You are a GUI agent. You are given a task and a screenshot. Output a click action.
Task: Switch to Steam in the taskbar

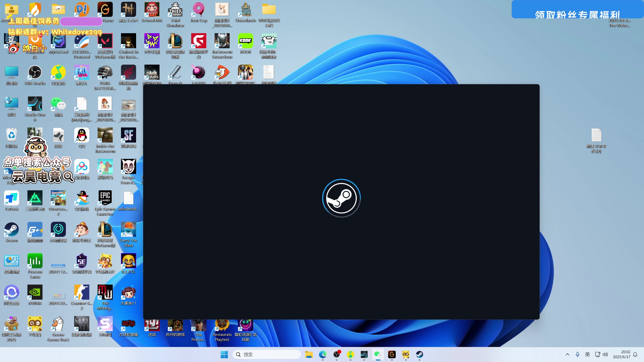420,354
